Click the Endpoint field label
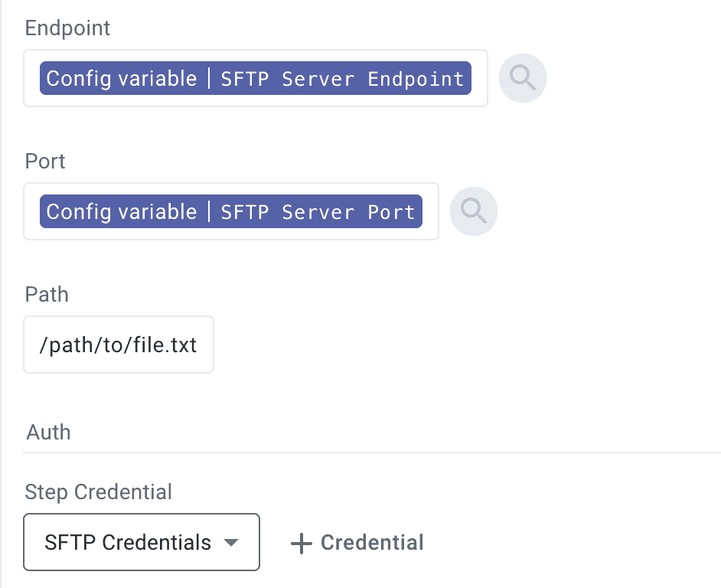The width and height of the screenshot is (721, 588). 67,28
